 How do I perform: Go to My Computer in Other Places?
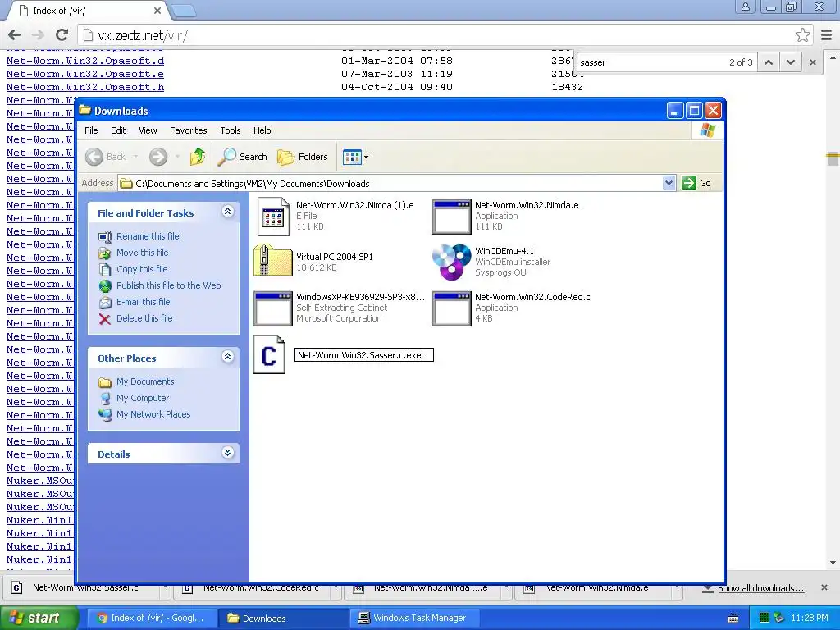click(x=143, y=398)
